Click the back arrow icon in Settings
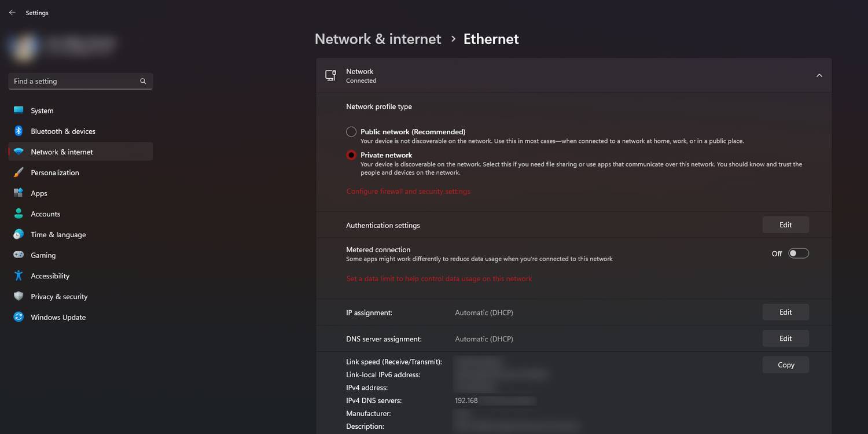This screenshot has height=434, width=868. point(12,12)
